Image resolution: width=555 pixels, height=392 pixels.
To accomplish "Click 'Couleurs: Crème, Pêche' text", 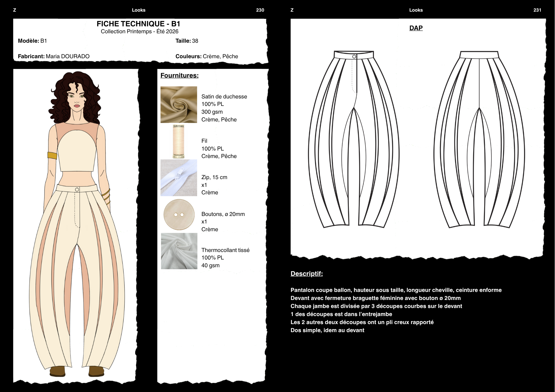I will point(207,56).
